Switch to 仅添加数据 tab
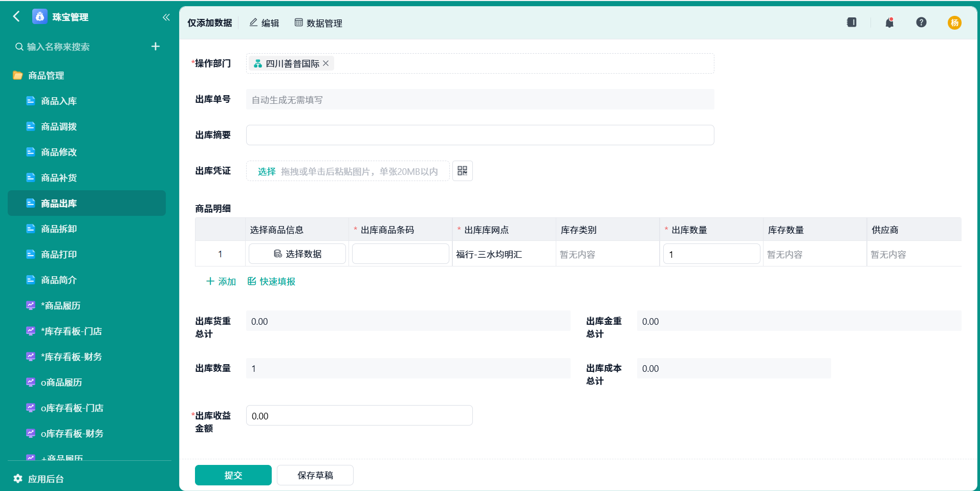 pyautogui.click(x=210, y=23)
